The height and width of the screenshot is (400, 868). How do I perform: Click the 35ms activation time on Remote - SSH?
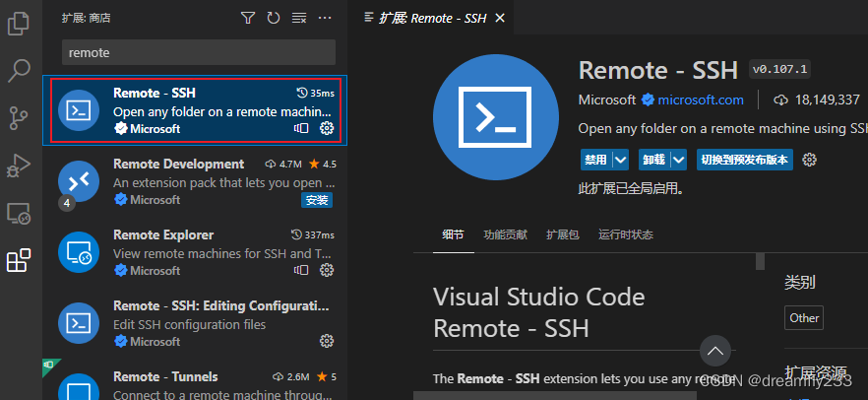316,93
